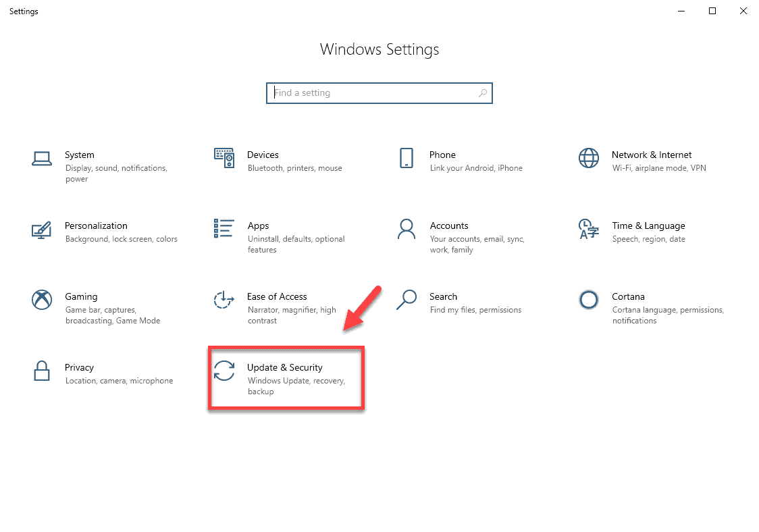Select the Accounts person icon
The width and height of the screenshot is (759, 532).
point(406,229)
